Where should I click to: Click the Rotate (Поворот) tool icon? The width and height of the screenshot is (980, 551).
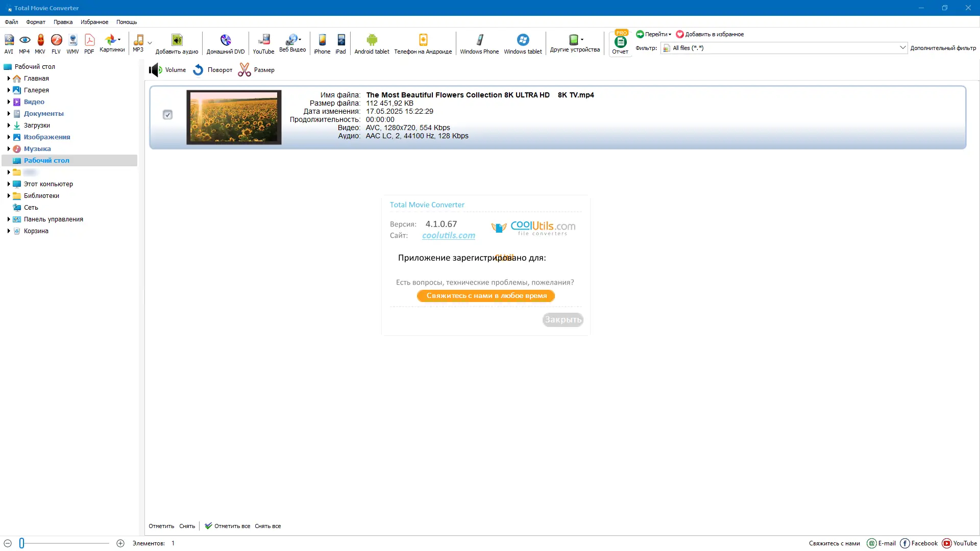(x=199, y=70)
